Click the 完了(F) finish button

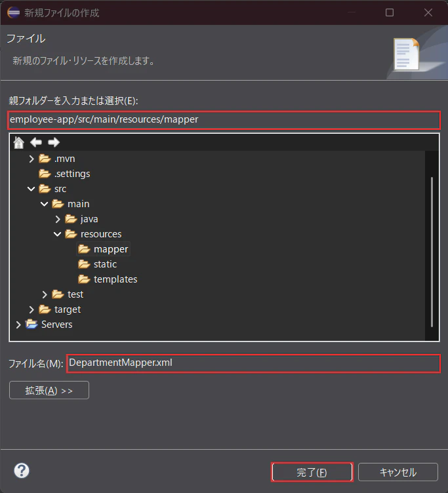coord(312,472)
